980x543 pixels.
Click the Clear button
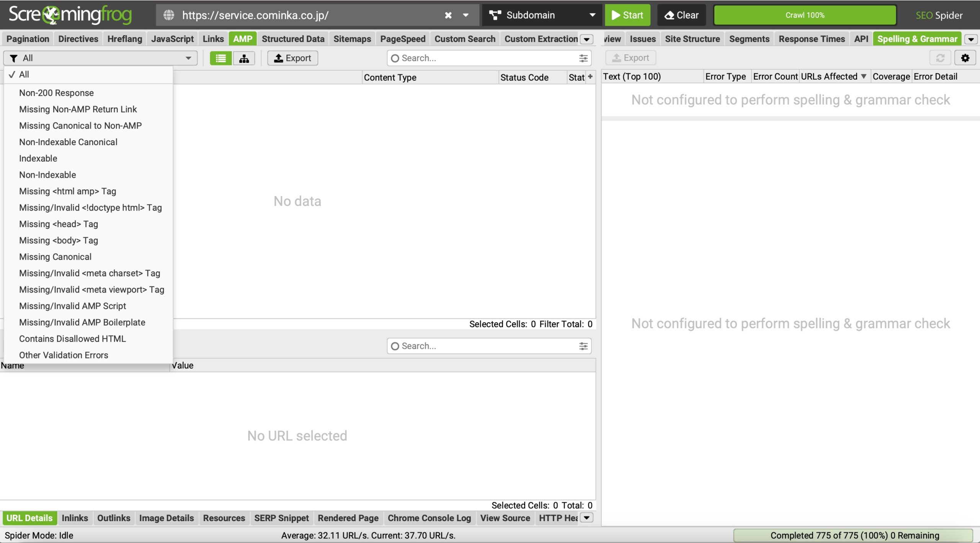coord(681,15)
